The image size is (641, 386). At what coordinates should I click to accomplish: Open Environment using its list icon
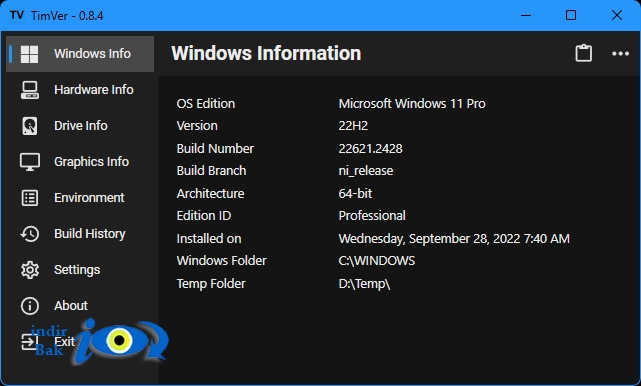(29, 198)
